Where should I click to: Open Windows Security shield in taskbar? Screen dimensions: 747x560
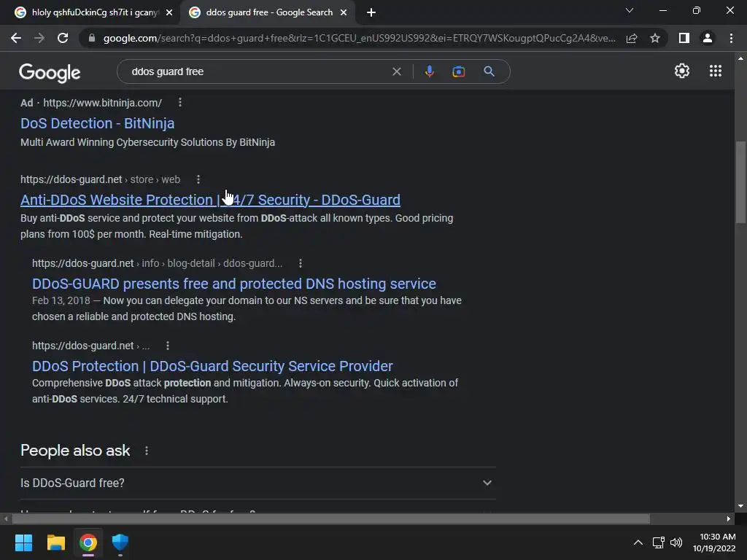(120, 542)
